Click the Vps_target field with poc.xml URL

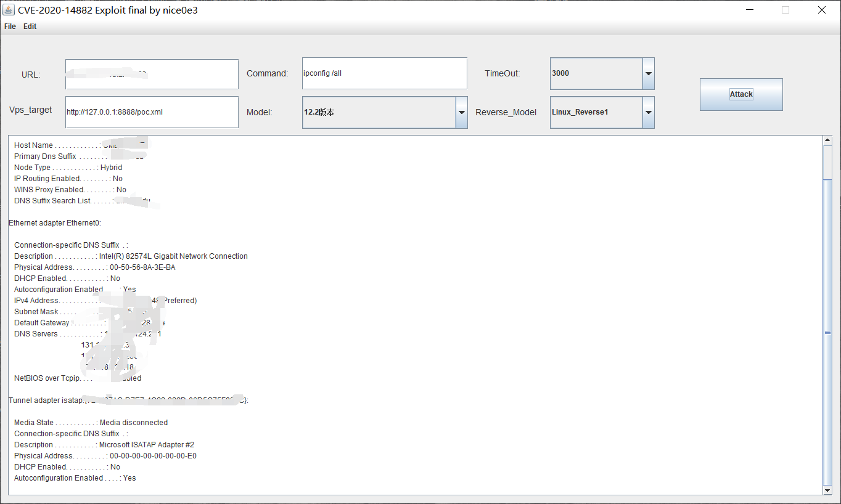click(152, 112)
